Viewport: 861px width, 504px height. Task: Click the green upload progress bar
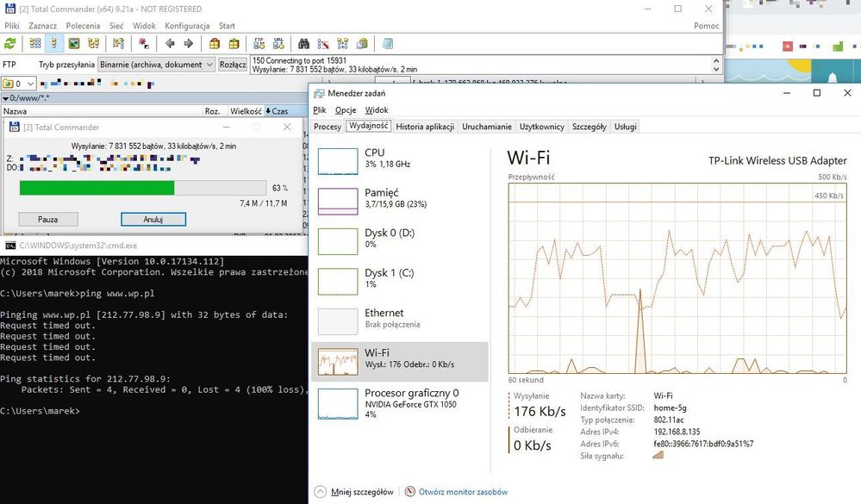coord(97,188)
